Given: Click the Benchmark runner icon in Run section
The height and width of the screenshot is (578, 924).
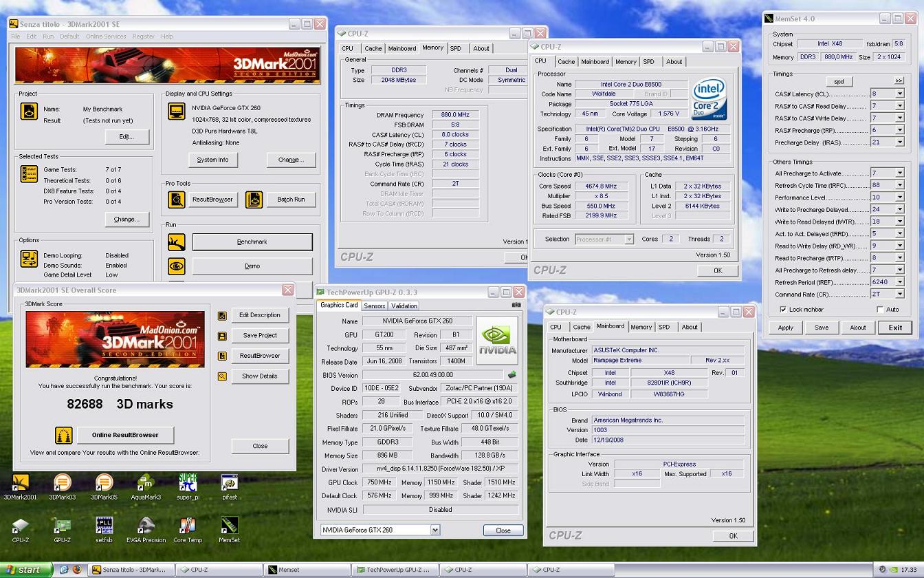Looking at the screenshot, I should coord(177,242).
